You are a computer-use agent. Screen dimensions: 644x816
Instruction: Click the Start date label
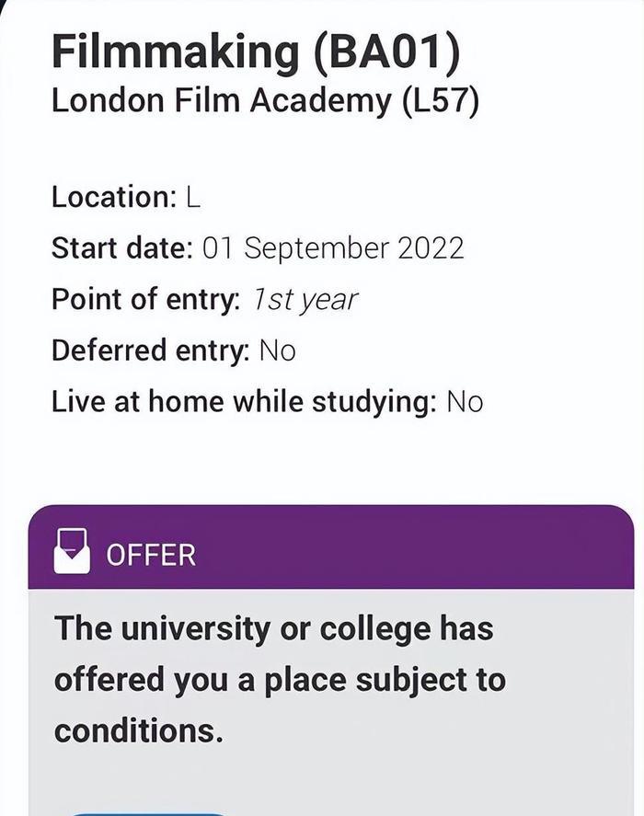[x=121, y=248]
